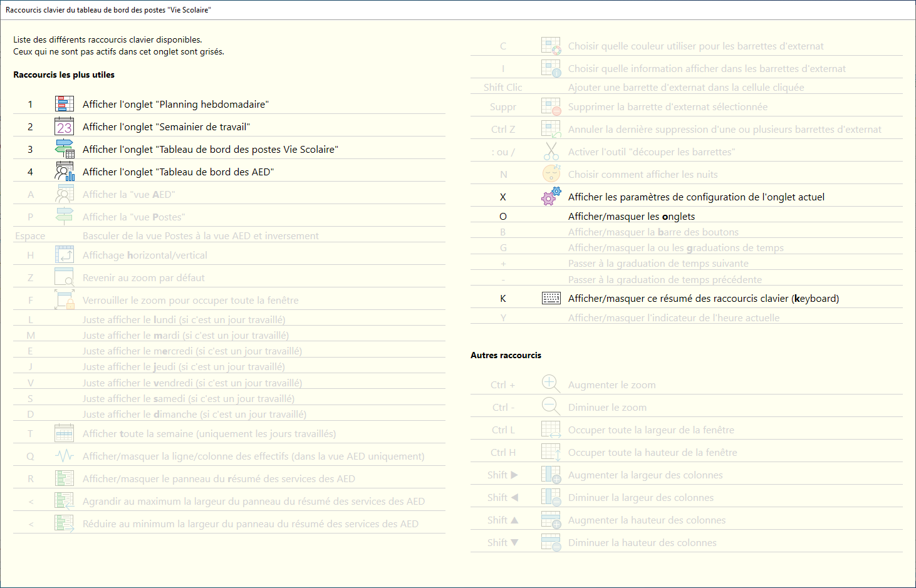Click the "Autres raccourcis" section heading
The image size is (916, 588).
point(506,355)
